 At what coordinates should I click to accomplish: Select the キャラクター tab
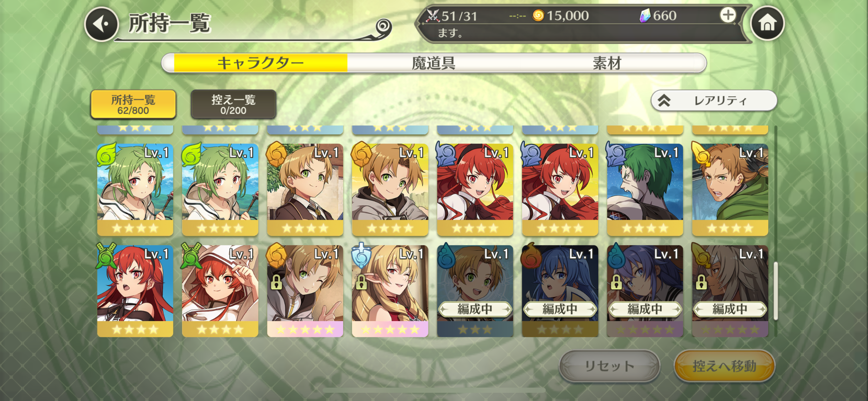(x=261, y=63)
